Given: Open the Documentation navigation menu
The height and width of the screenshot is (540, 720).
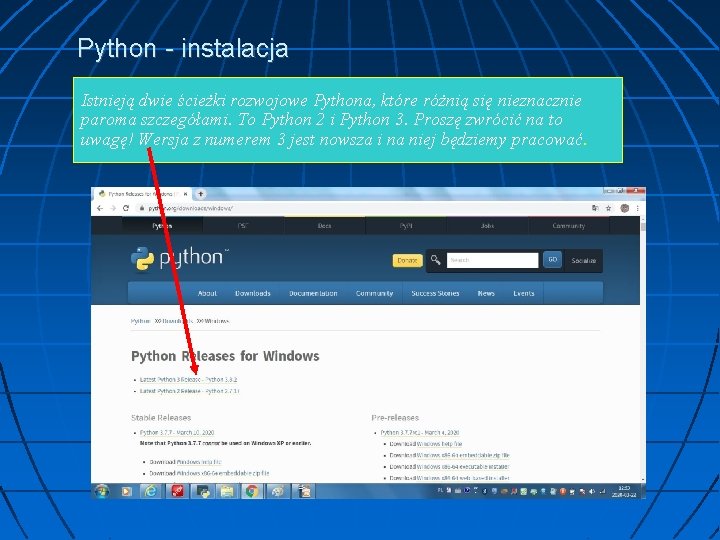Looking at the screenshot, I should click(x=313, y=293).
